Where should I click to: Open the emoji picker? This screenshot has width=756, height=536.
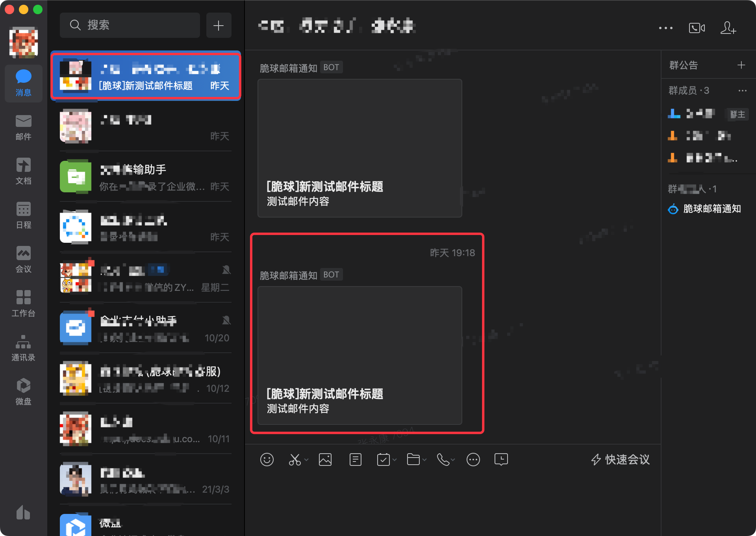pos(267,460)
